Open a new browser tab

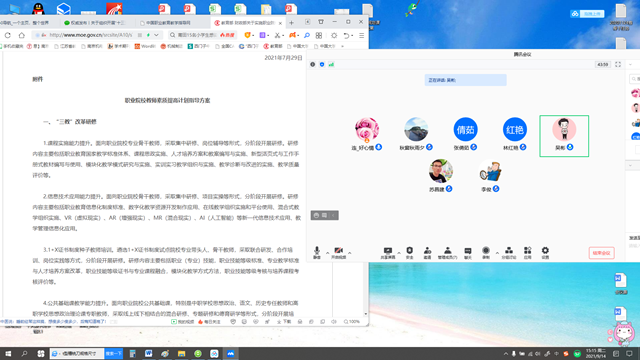(291, 23)
